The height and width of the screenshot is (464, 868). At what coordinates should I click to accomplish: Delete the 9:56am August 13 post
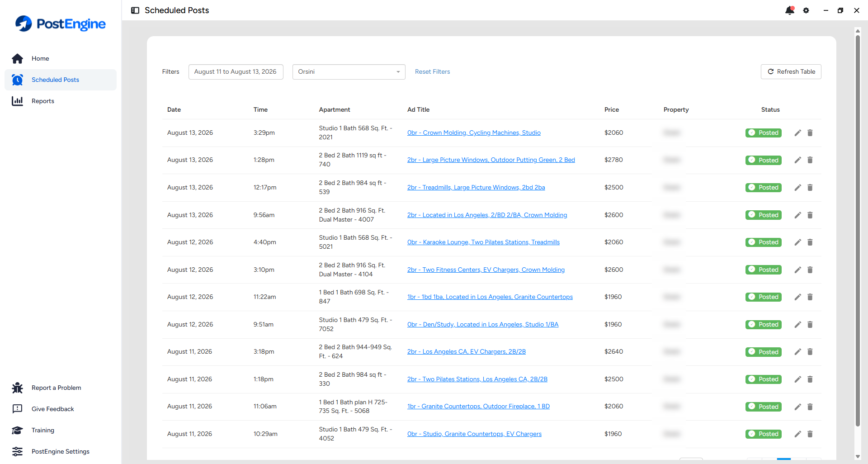(x=810, y=215)
